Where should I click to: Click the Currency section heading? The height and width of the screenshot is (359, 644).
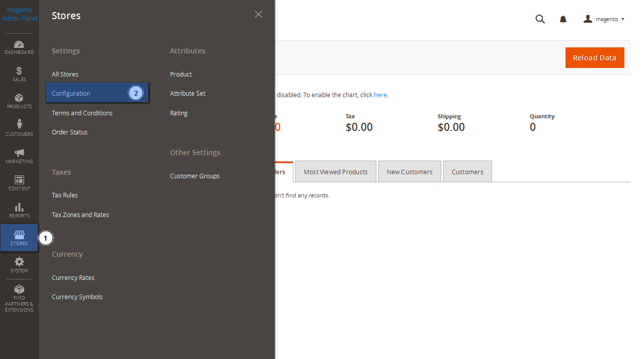[67, 254]
